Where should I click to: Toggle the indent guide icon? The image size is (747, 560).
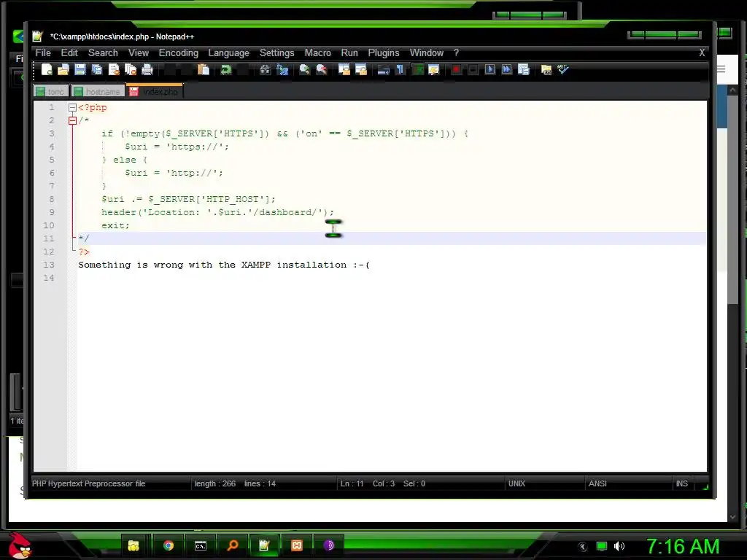point(417,69)
